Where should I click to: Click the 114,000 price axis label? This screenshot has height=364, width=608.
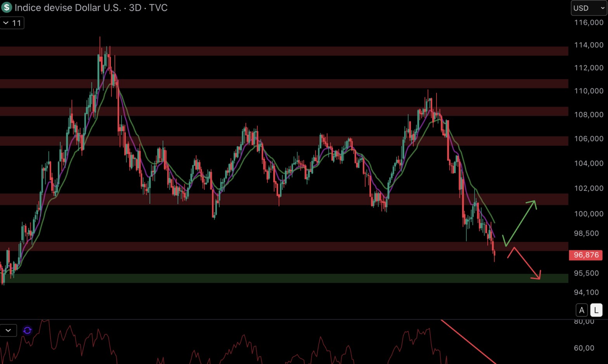point(589,45)
